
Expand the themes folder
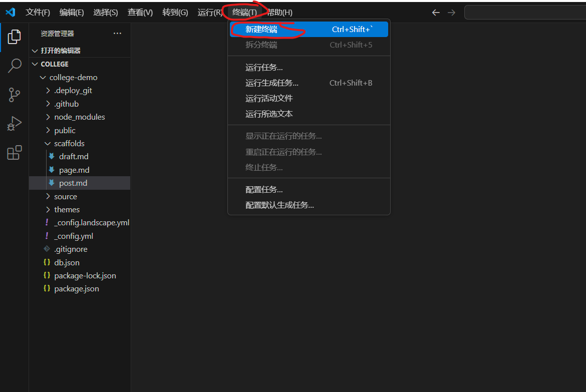point(67,209)
